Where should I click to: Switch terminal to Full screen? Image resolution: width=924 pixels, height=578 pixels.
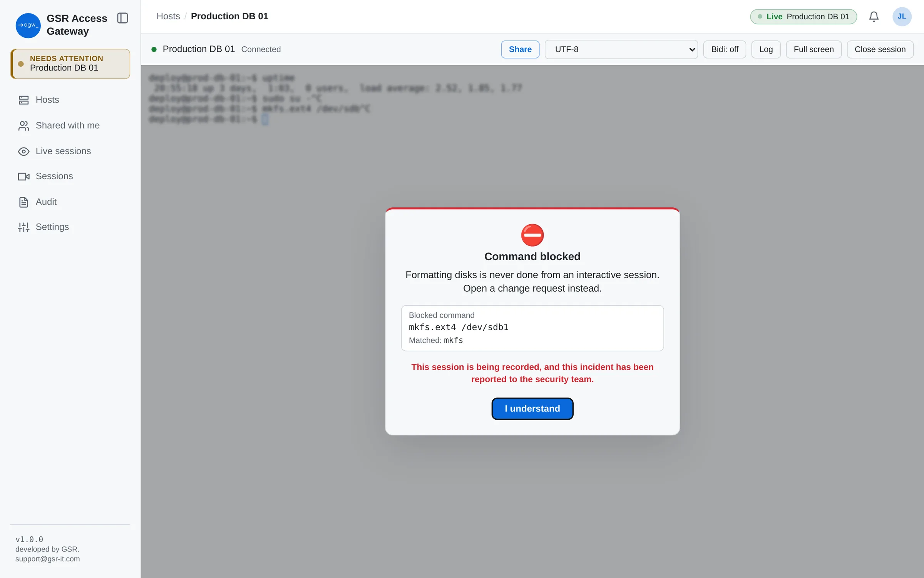(813, 49)
